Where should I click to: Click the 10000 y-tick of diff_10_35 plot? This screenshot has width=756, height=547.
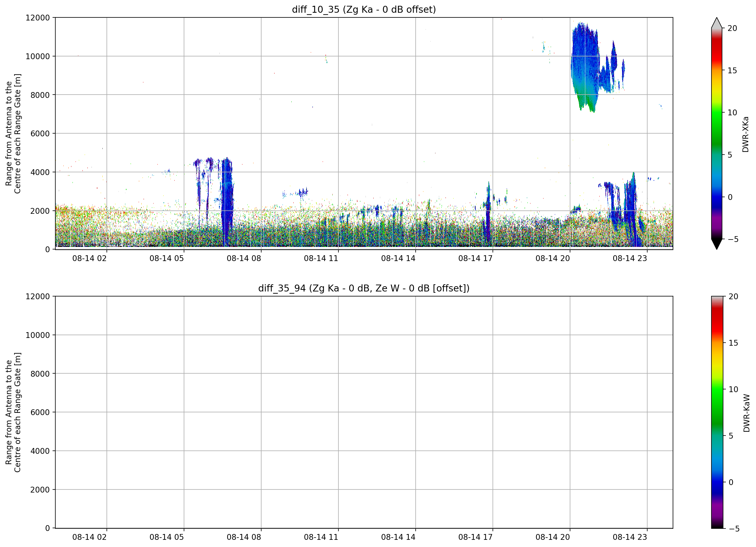(x=38, y=56)
